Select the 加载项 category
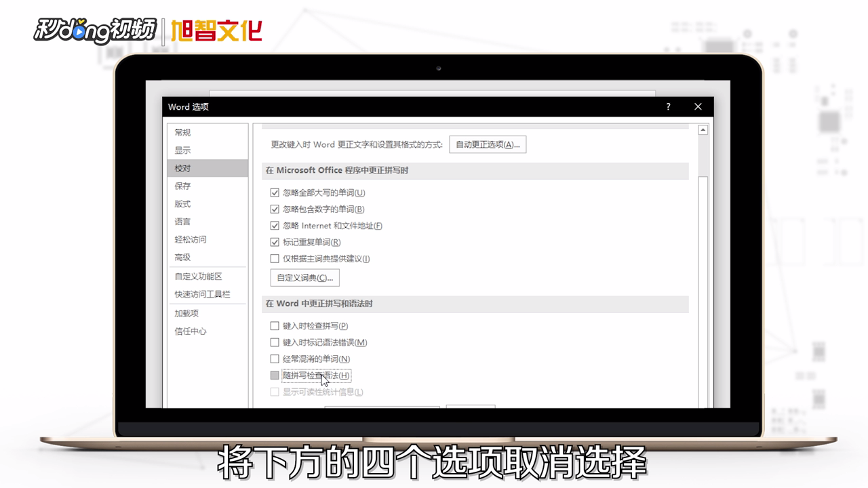 click(x=207, y=313)
